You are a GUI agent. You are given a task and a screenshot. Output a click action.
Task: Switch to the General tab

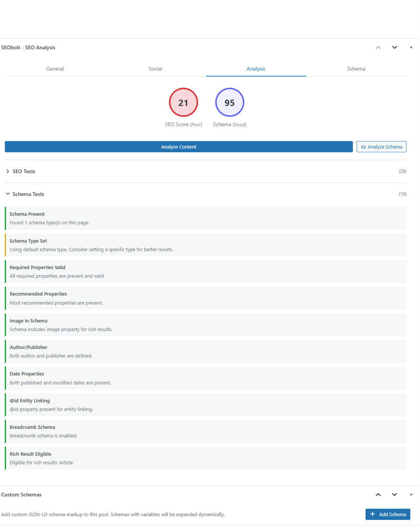pos(54,69)
